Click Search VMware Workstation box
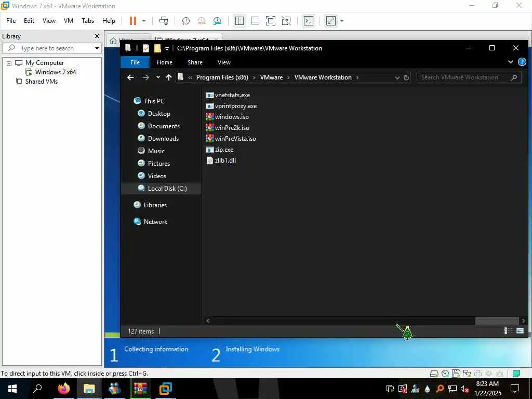The width and height of the screenshot is (532, 399). click(469, 77)
